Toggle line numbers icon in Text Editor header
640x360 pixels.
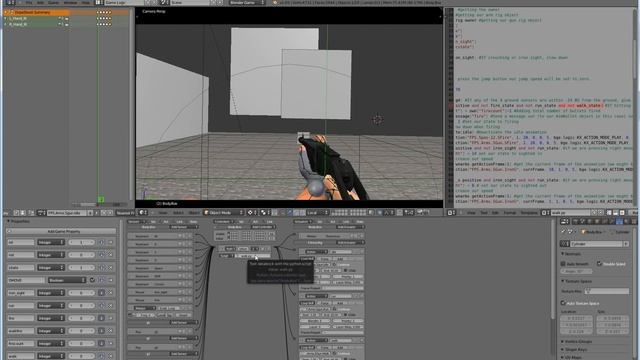pos(610,213)
